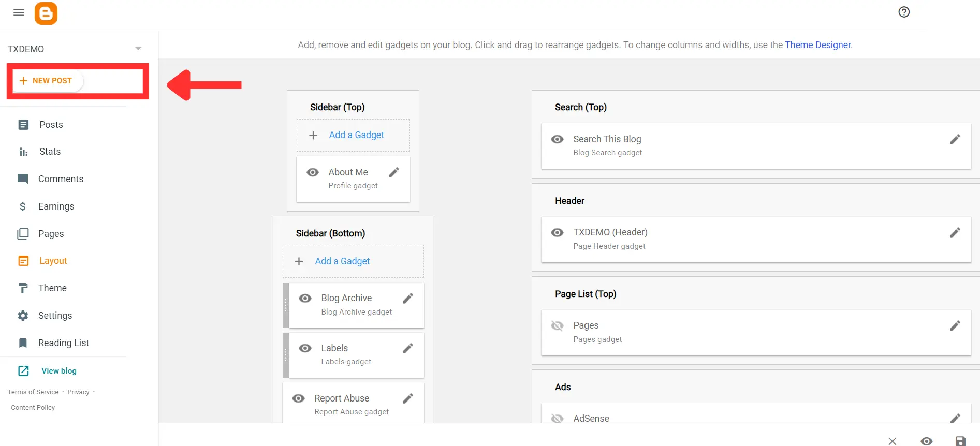Edit the AdSense gadget
This screenshot has width=980, height=446.
[955, 418]
